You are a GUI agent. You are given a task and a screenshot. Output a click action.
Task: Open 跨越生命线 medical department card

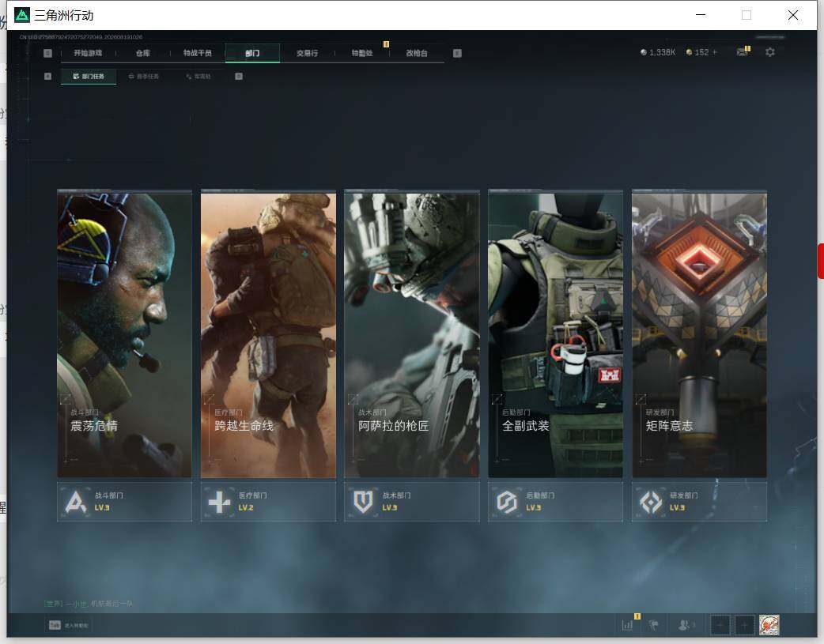click(x=268, y=334)
